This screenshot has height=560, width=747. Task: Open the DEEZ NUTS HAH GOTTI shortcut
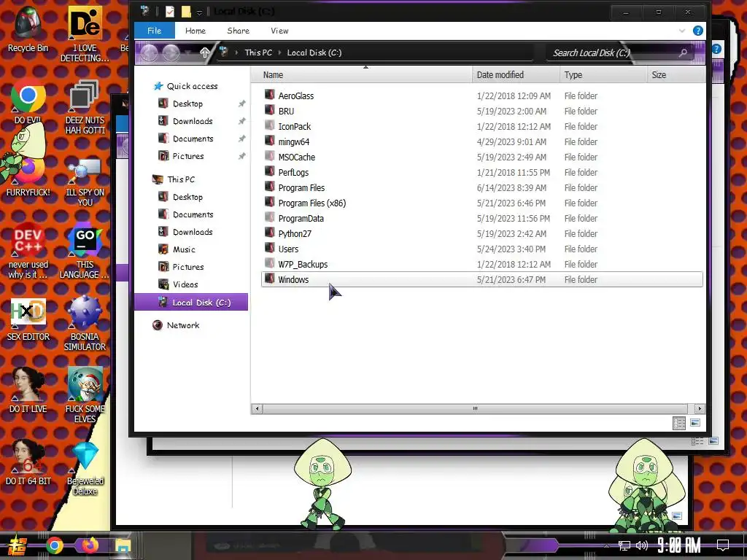pyautogui.click(x=85, y=108)
